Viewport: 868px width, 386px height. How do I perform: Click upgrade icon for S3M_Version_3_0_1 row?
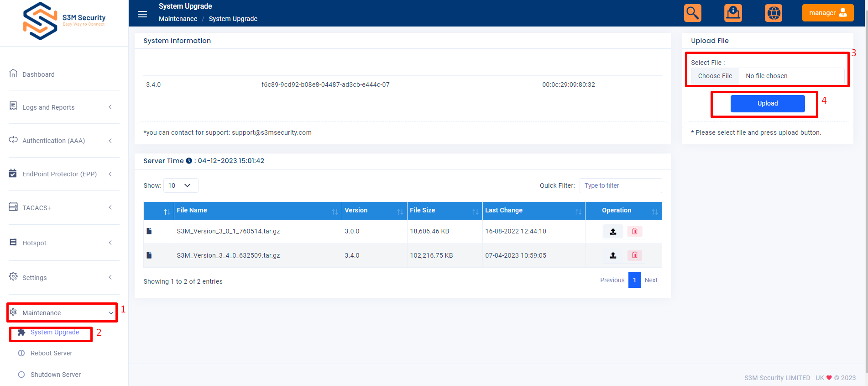[x=613, y=232]
